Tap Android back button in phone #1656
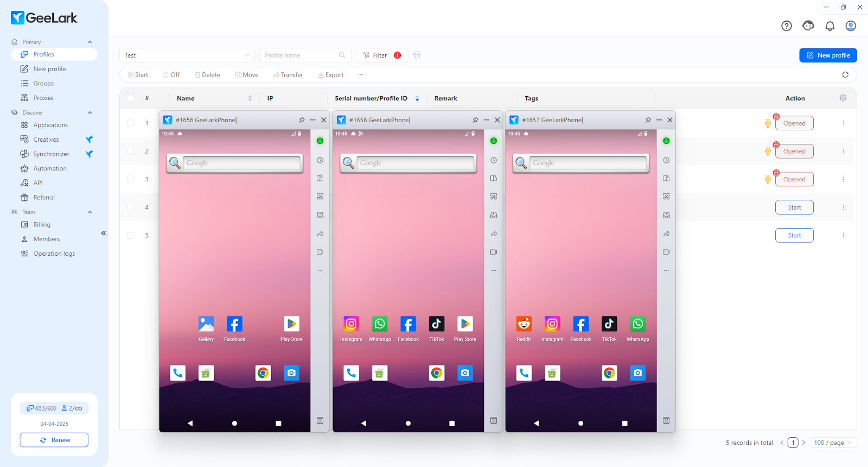The height and width of the screenshot is (467, 868). click(x=190, y=423)
